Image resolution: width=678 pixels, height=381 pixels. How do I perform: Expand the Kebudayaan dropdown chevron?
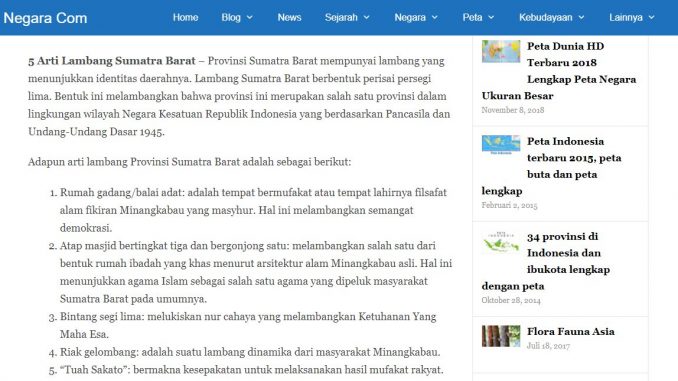coord(581,18)
